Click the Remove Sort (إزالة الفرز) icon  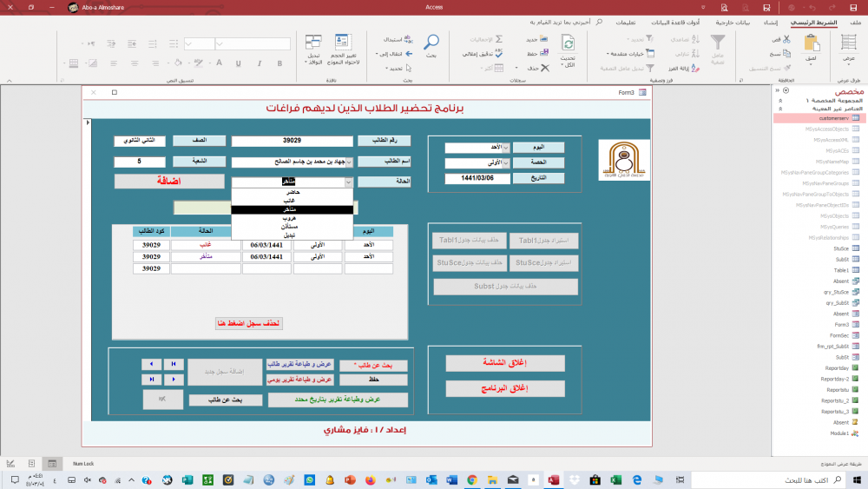[x=695, y=68]
